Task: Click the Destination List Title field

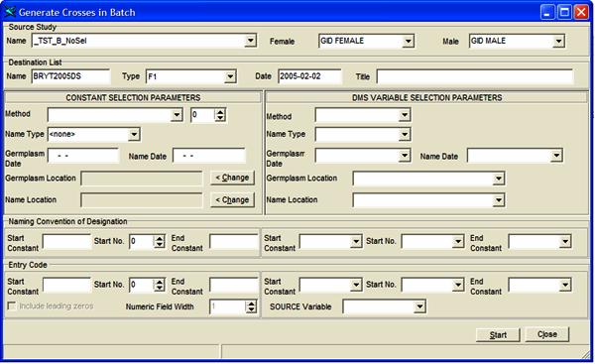Action: coord(475,76)
